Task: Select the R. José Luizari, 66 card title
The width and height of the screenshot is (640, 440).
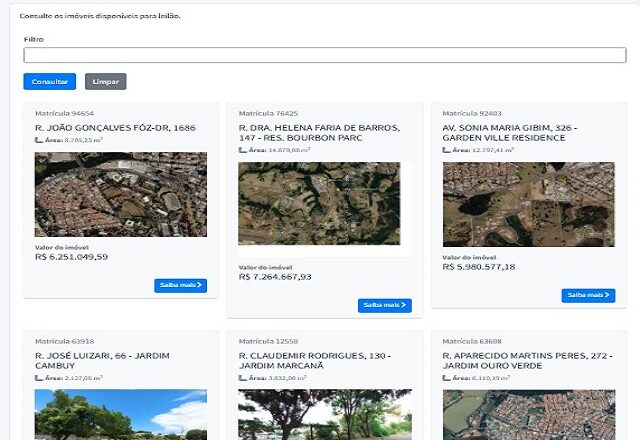Action: 101,361
